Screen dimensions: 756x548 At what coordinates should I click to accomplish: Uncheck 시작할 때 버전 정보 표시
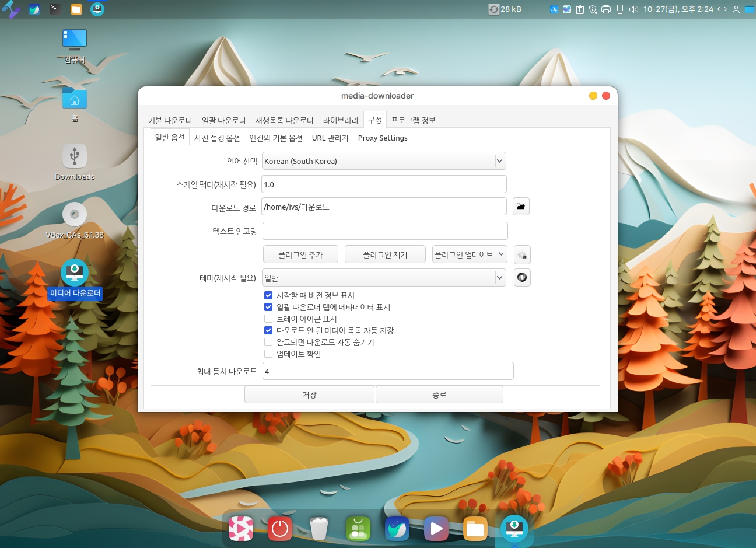[268, 295]
